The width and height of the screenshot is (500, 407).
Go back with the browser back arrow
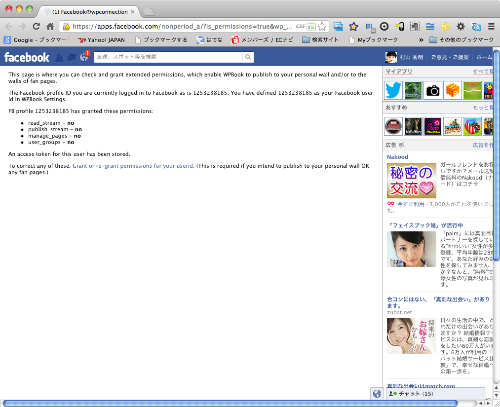coord(9,26)
